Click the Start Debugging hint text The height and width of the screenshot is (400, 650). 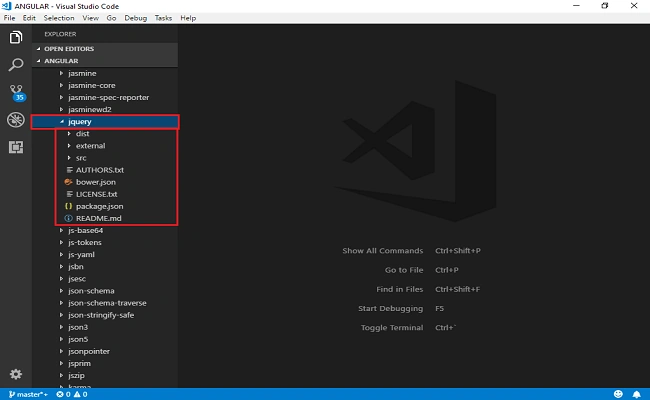pos(390,308)
